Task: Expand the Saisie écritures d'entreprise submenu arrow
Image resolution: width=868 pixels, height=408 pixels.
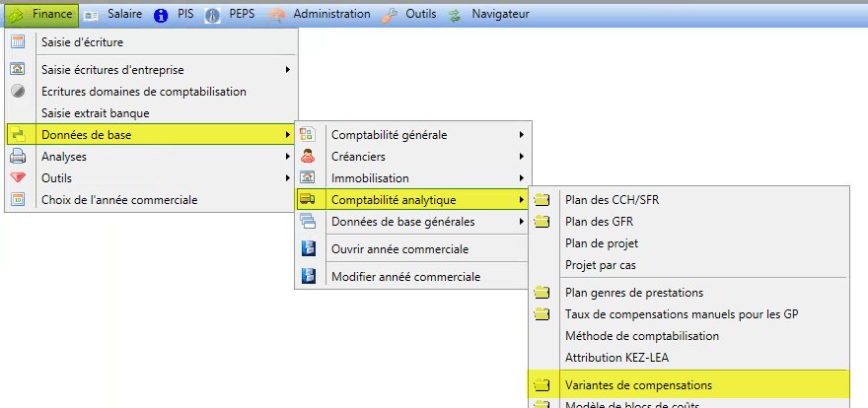Action: point(287,70)
